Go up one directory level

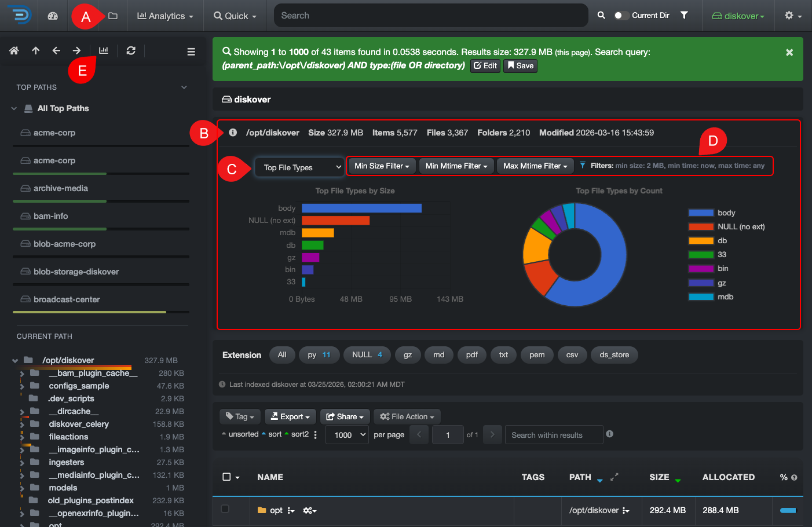point(36,51)
